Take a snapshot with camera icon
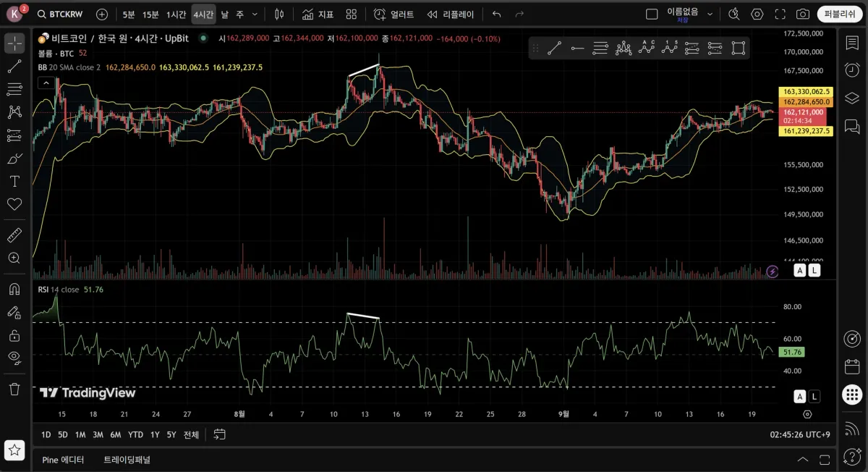Image resolution: width=868 pixels, height=472 pixels. [803, 14]
